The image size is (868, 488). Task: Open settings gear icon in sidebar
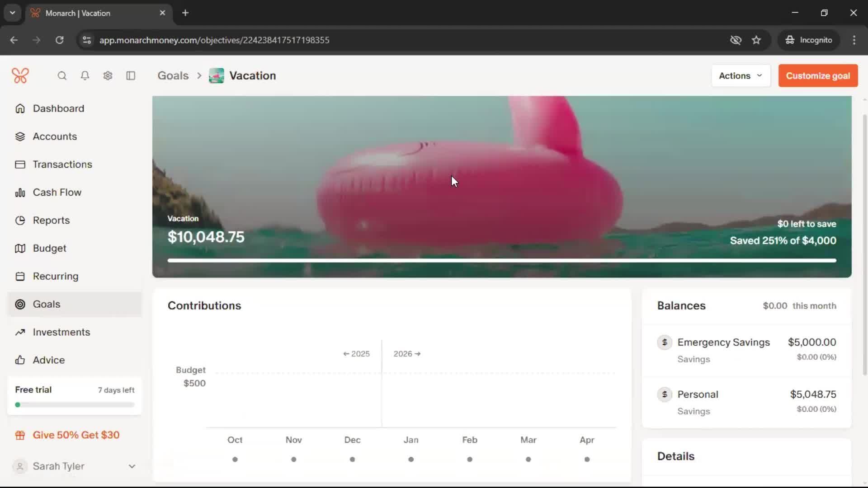(108, 76)
